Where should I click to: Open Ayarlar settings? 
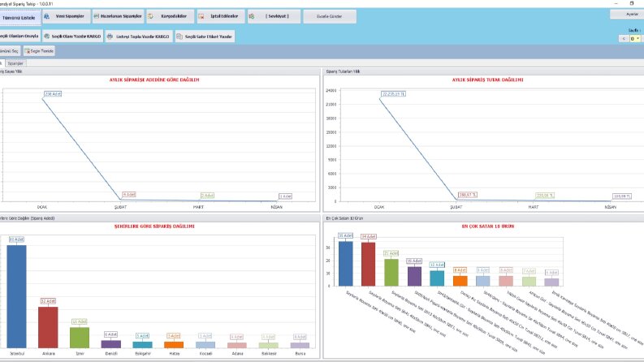[628, 15]
